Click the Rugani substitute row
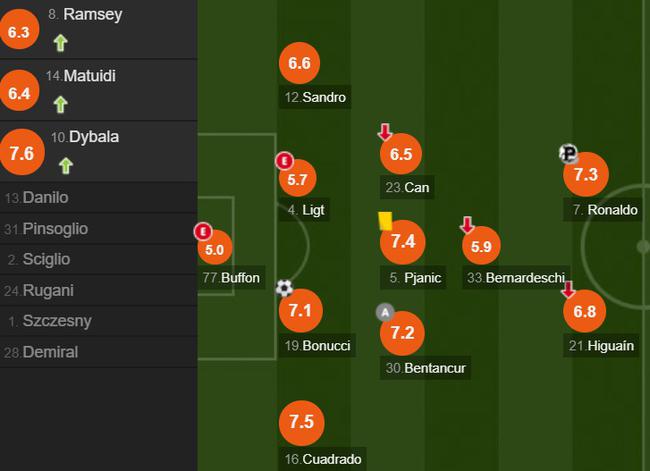Screen dimensions: 650x471 point(98,290)
